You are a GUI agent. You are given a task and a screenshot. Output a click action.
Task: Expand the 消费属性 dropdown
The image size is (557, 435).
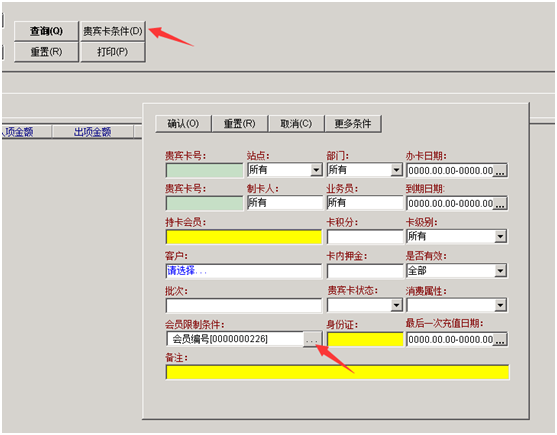pos(500,305)
